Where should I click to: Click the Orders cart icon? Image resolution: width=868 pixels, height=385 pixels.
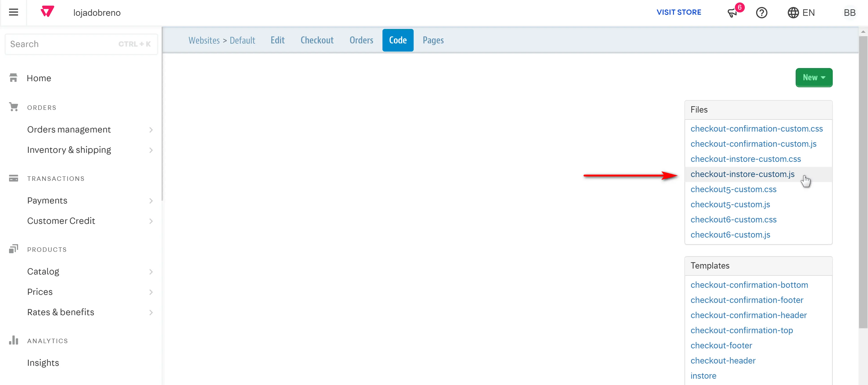(14, 106)
